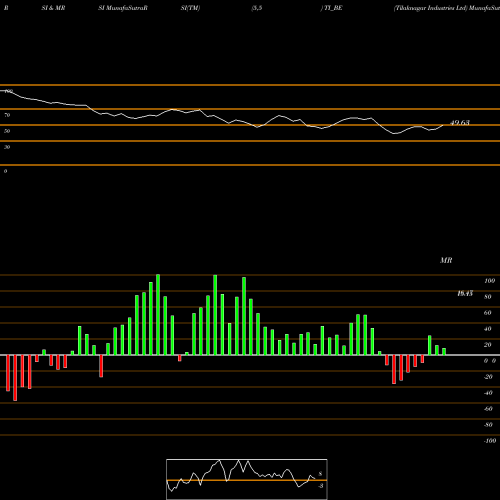Image resolution: width=500 pixels, height=500 pixels.
Task: Click the 80 label on the histogram axis
Action: click(x=488, y=297)
